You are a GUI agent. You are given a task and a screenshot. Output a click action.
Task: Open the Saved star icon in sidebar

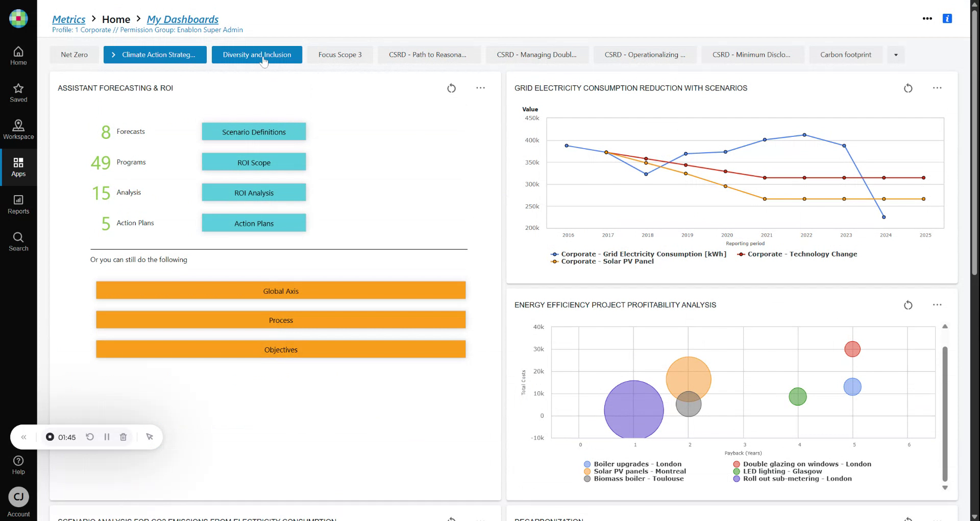[18, 92]
